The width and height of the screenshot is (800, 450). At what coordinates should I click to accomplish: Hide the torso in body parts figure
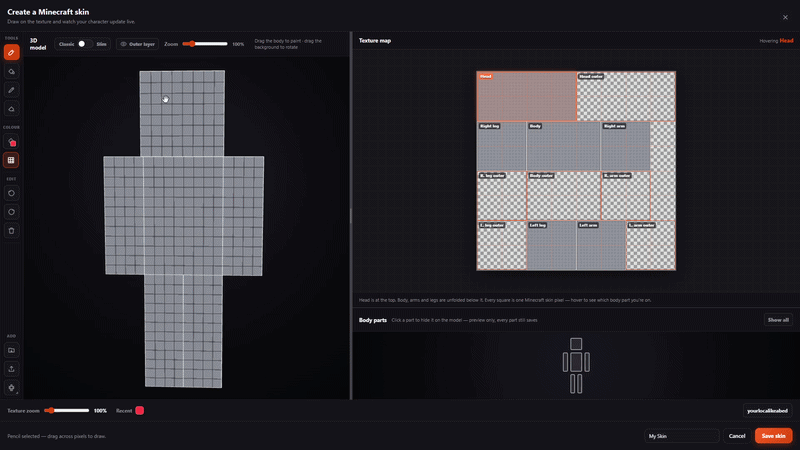coord(576,362)
